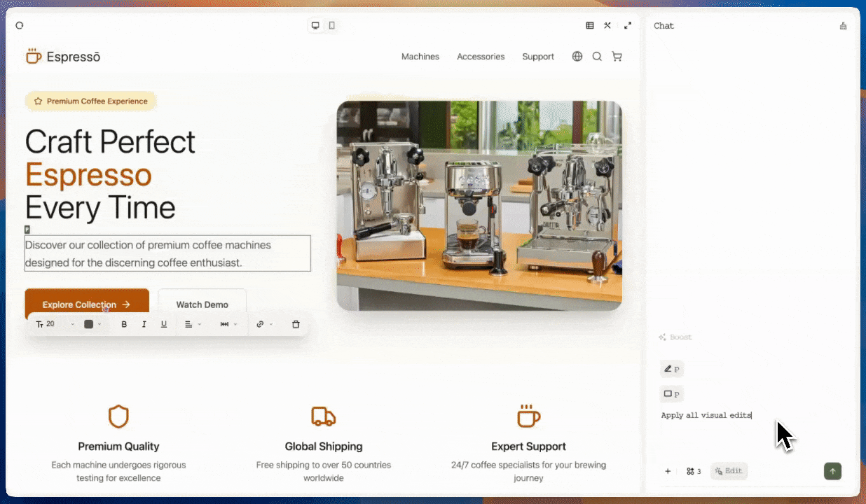This screenshot has height=504, width=866.
Task: Click the rectangle select P chip
Action: 672,394
